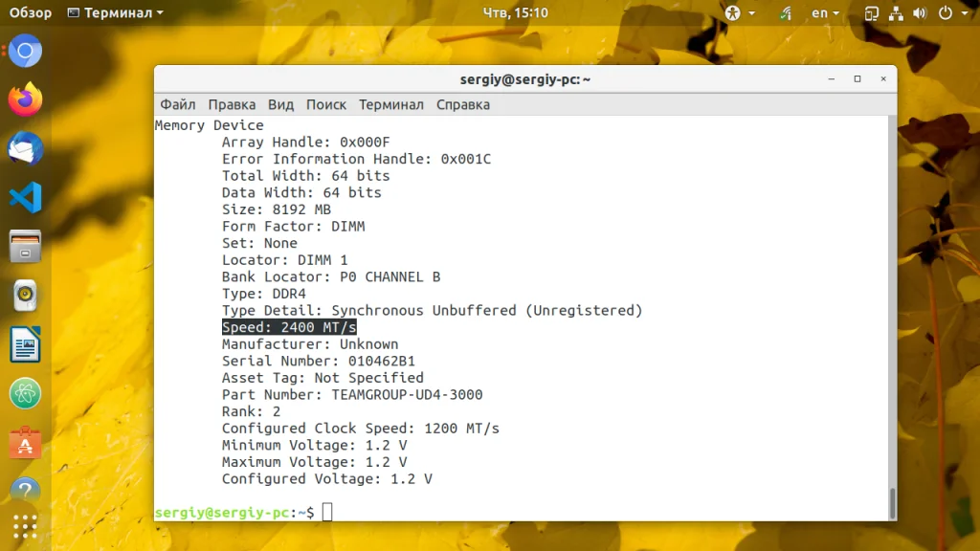Click the volume icon in system tray
Image resolution: width=980 pixels, height=551 pixels.
(920, 12)
